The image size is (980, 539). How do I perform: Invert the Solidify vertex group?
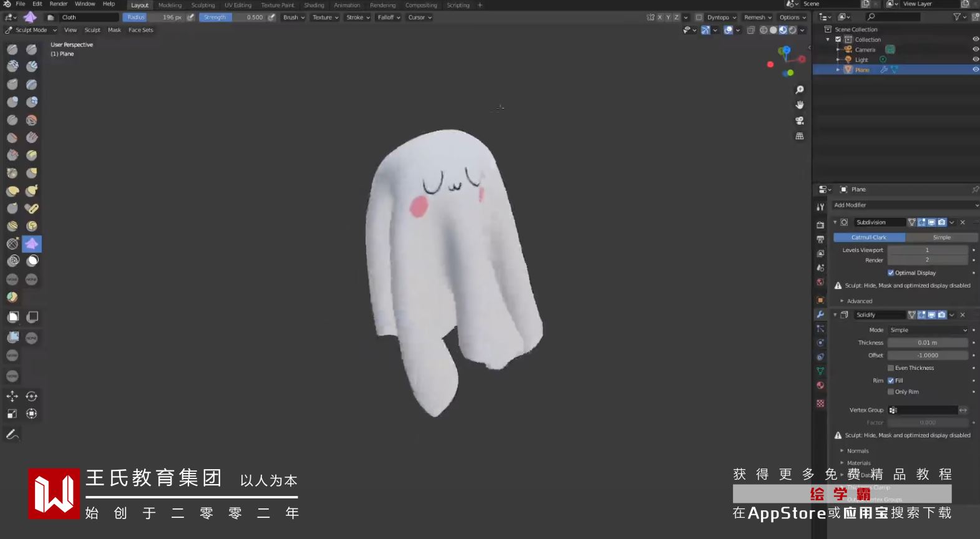pyautogui.click(x=963, y=410)
